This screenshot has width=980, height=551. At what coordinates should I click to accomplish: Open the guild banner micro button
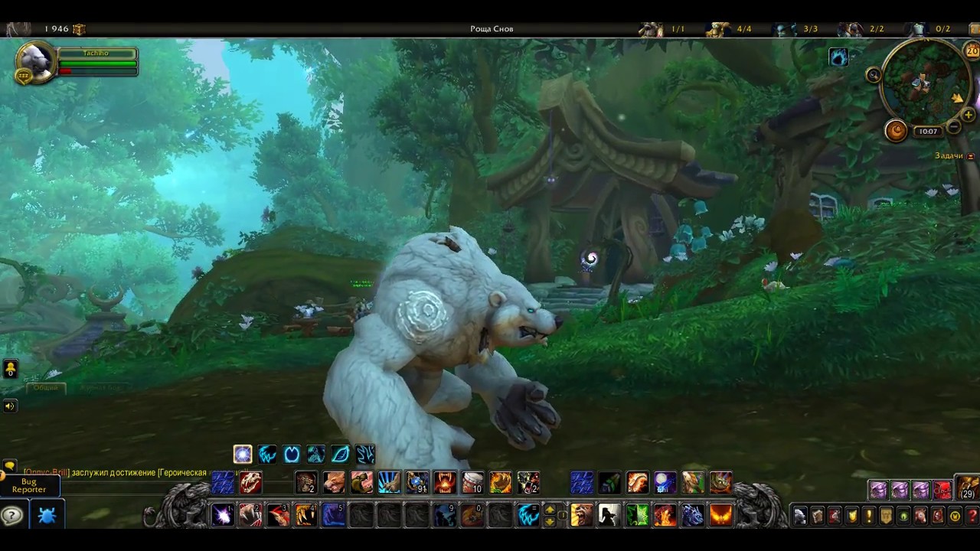pos(886,516)
